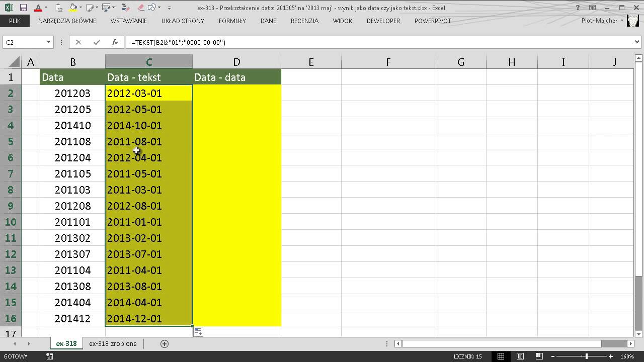Click the pink eraser clear icon
Screen dimensions: 644x362
coord(140,8)
